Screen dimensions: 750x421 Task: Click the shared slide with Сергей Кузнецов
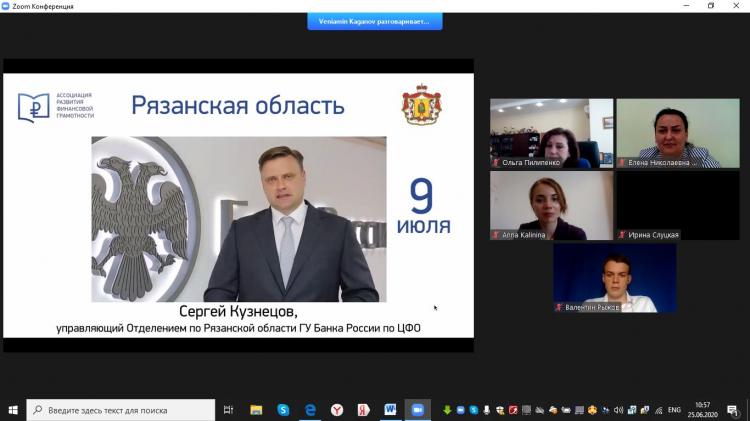[x=239, y=205]
